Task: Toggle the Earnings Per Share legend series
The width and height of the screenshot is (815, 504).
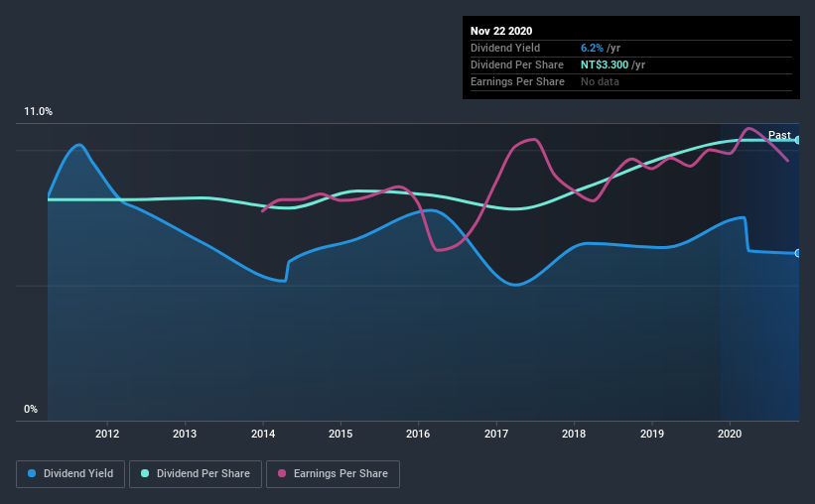Action: pos(333,474)
